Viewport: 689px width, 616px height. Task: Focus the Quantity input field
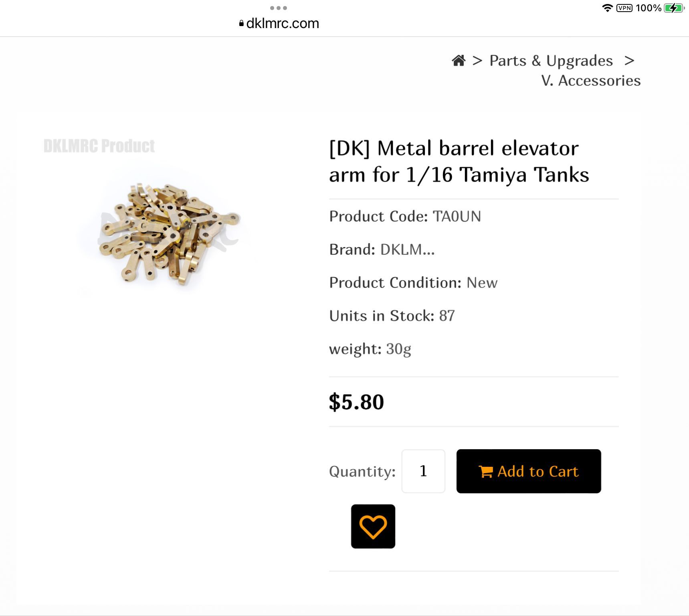coord(423,471)
